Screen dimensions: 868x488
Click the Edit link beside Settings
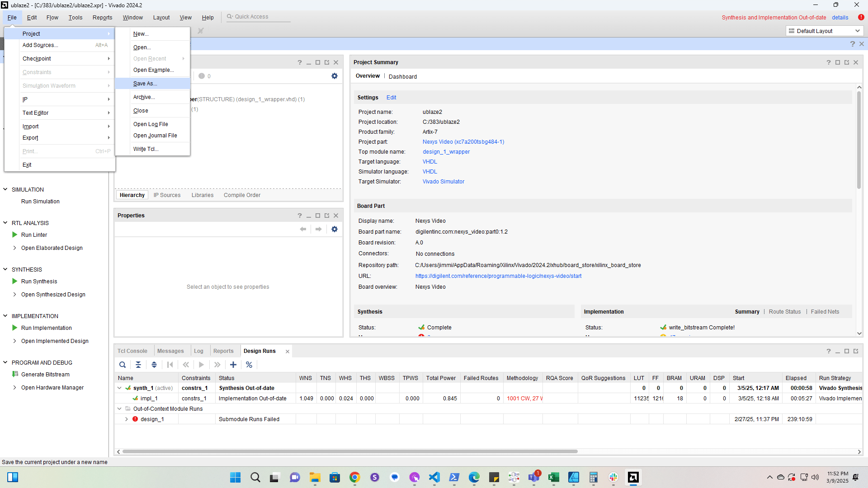coord(391,98)
